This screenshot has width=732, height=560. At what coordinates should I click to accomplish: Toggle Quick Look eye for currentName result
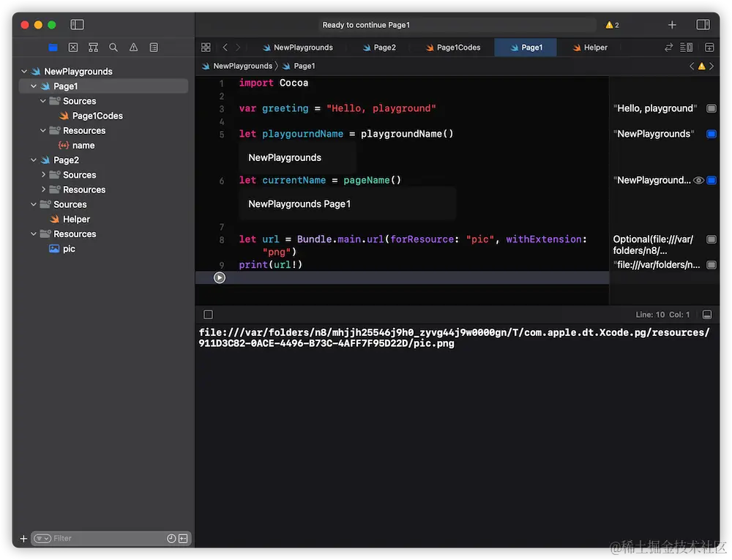pyautogui.click(x=698, y=180)
